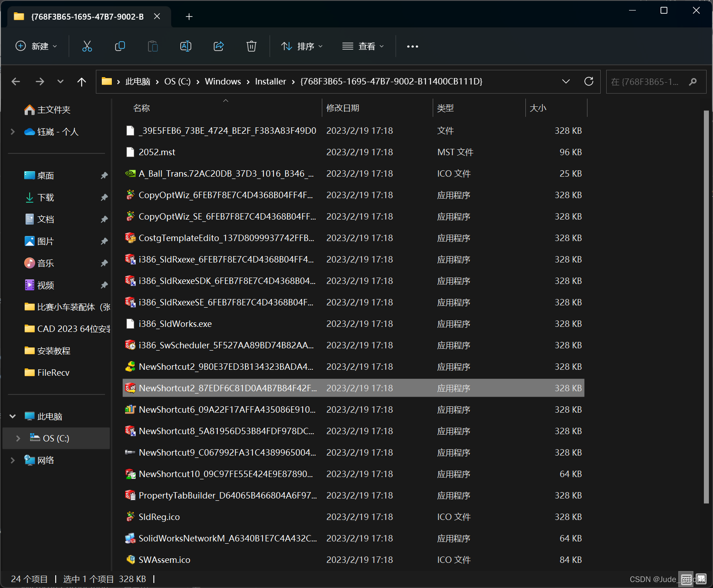This screenshot has width=713, height=588.
Task: Click the Windows breadcrumb segment
Action: pyautogui.click(x=223, y=81)
